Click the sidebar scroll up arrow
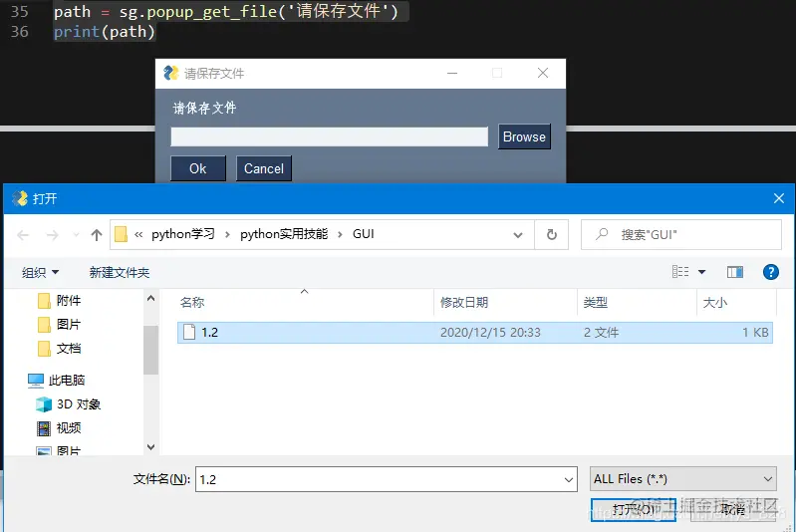 150,299
